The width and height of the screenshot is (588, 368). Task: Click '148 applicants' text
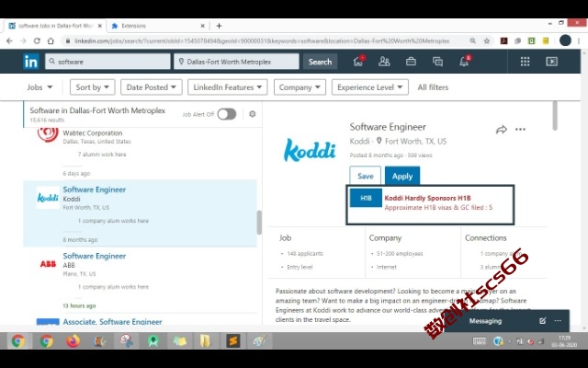[x=305, y=254]
